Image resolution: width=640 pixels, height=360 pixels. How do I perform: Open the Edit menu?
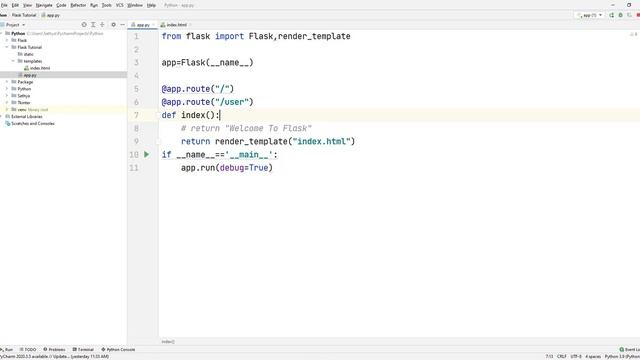(15, 5)
